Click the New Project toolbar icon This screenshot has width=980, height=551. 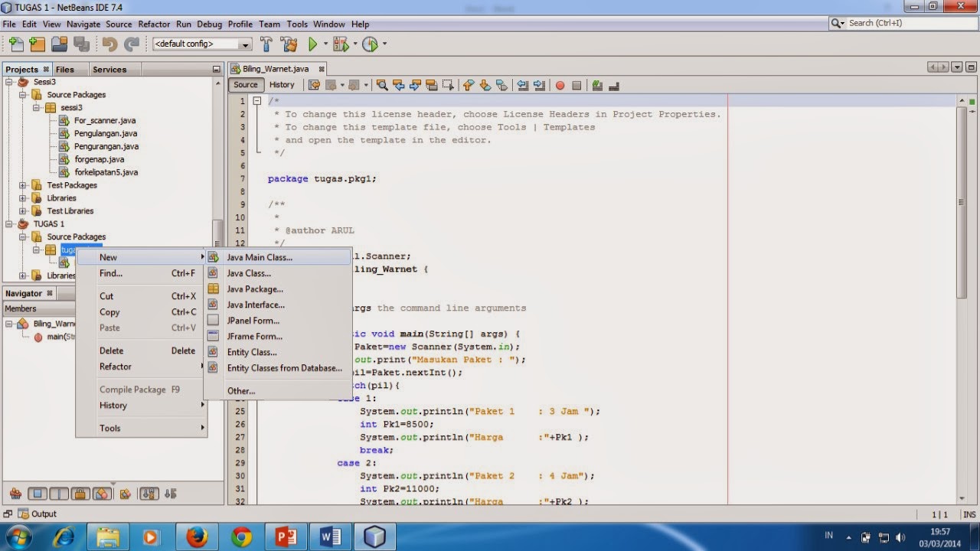37,44
